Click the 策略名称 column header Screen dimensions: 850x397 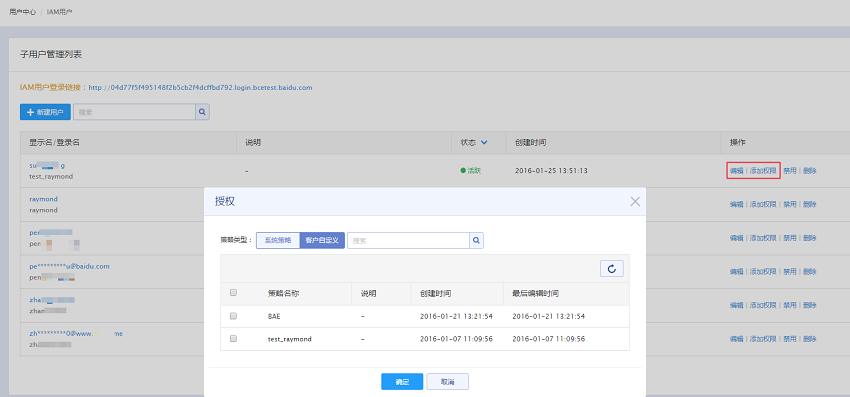[x=284, y=293]
